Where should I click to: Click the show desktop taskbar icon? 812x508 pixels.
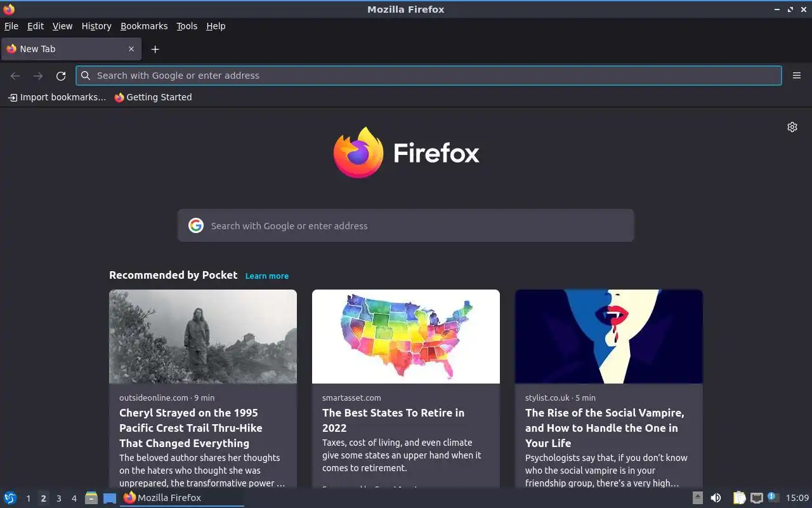[x=110, y=498]
